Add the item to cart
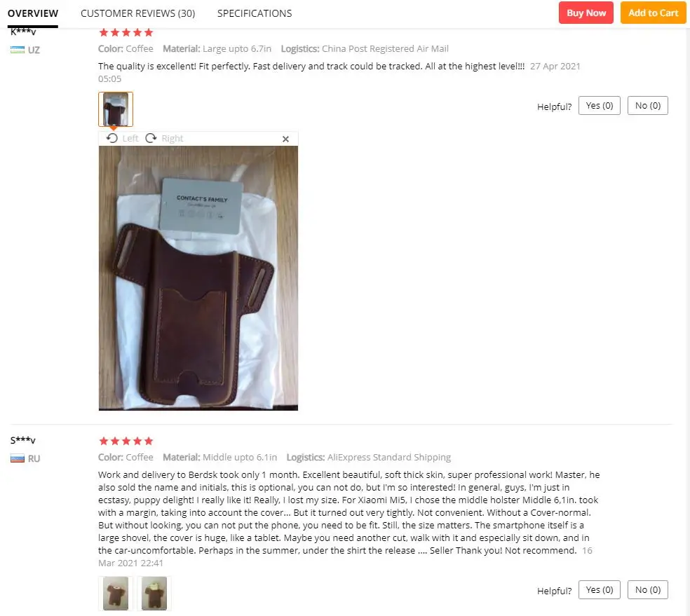The width and height of the screenshot is (690, 616). 653,13
